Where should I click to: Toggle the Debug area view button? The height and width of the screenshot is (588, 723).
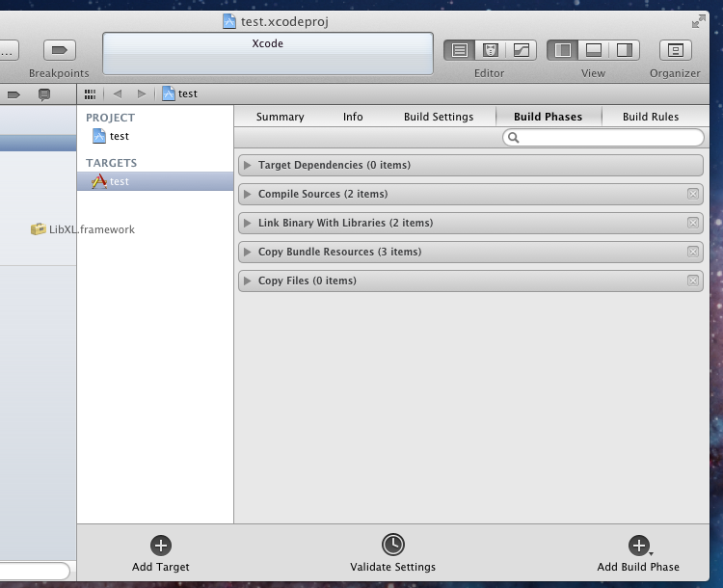pyautogui.click(x=594, y=50)
